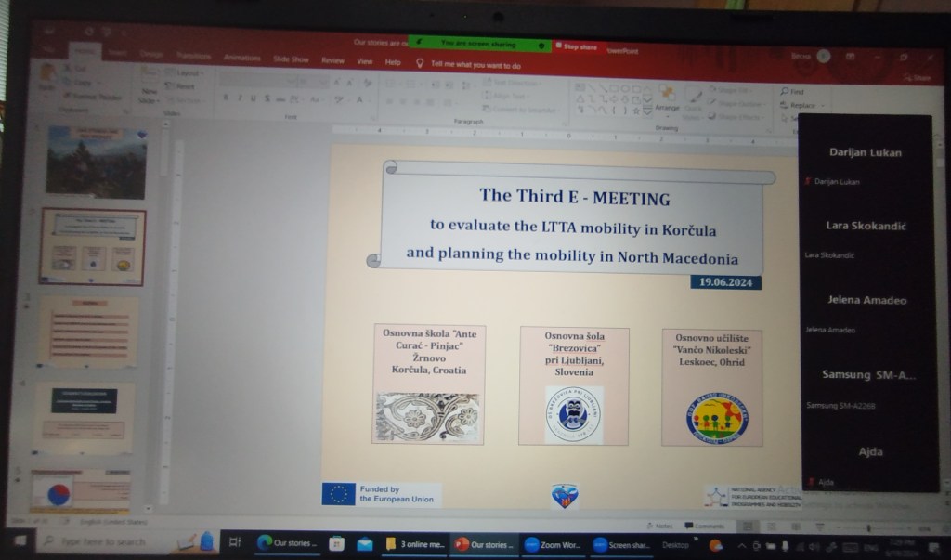Click the Windows Start button
Screen dimensions: 951x560
[19, 541]
